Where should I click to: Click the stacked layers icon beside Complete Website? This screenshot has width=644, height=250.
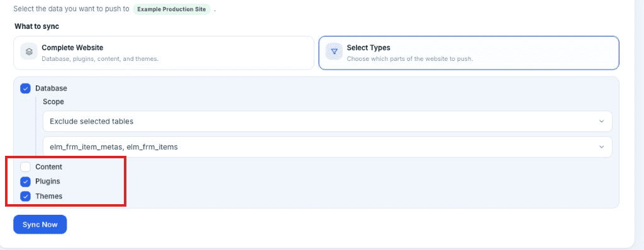tap(29, 52)
